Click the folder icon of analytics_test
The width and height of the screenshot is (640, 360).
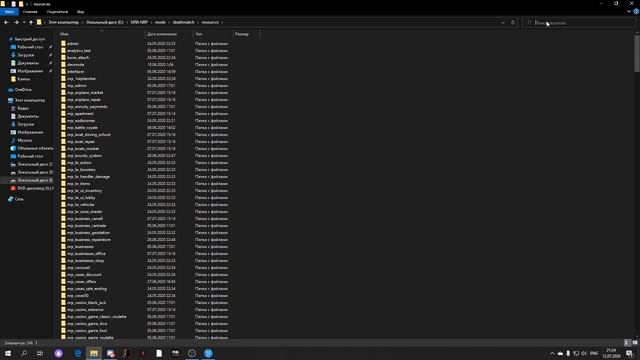tap(63, 51)
